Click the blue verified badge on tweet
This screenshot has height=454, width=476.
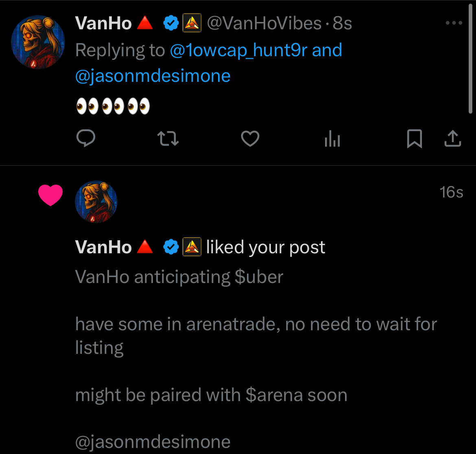pyautogui.click(x=171, y=24)
